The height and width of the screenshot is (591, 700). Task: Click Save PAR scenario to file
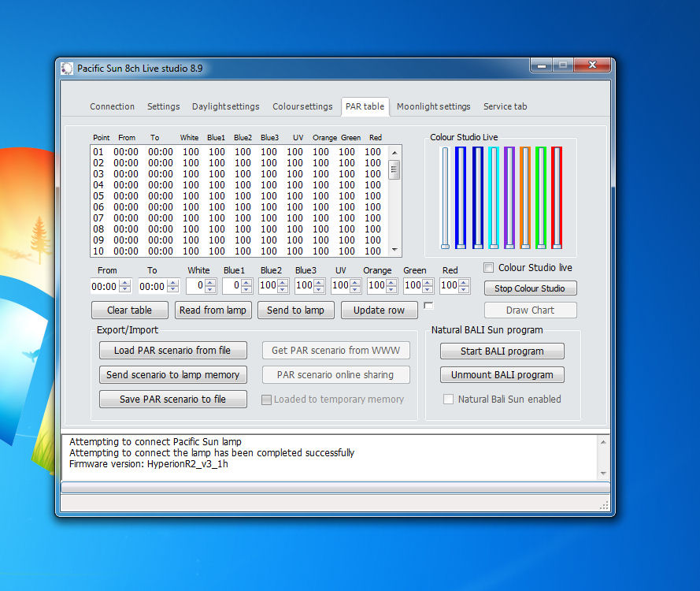[172, 400]
